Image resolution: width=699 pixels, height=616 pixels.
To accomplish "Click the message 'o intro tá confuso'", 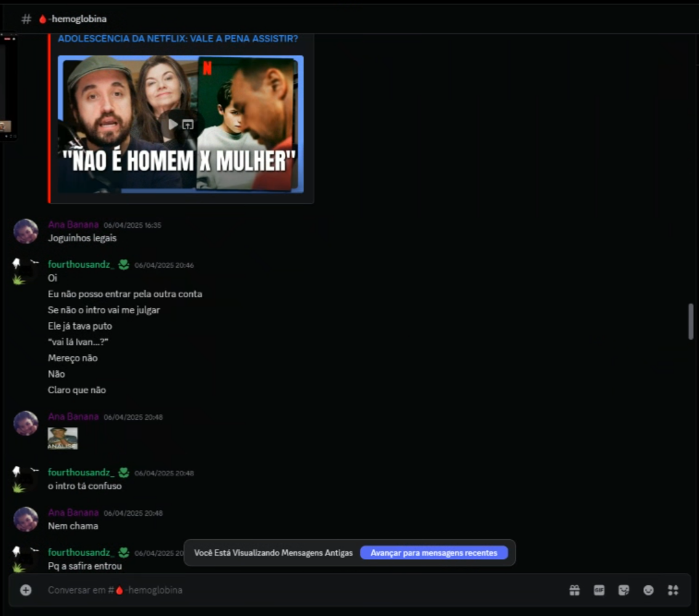I will point(85,486).
